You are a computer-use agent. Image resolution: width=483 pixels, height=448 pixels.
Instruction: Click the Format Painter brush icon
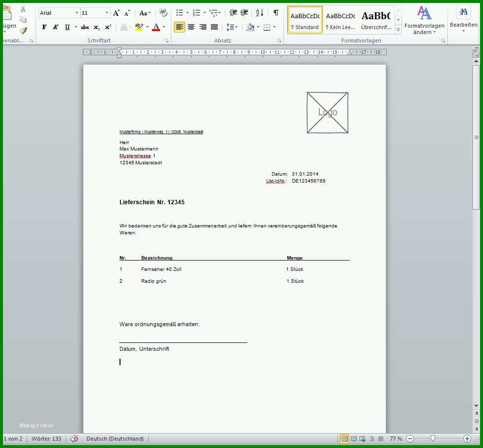[x=23, y=31]
